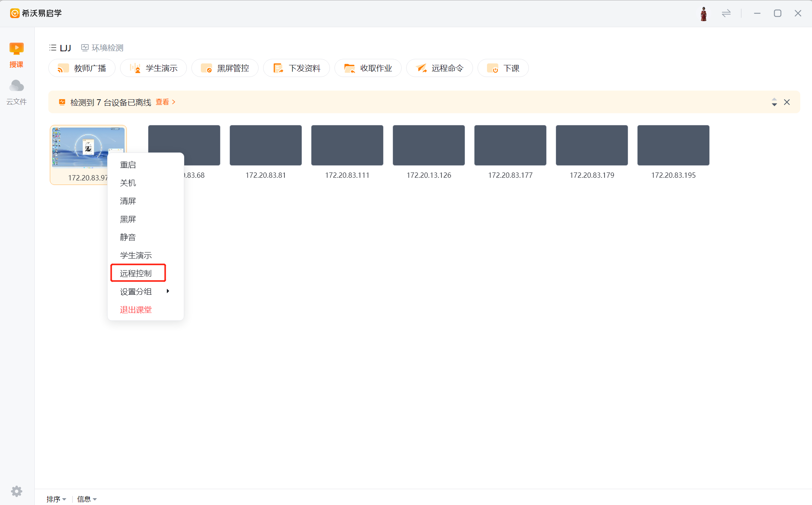Expand 设置分组 submenu arrow
Screen dimensions: 812x505
coord(168,291)
